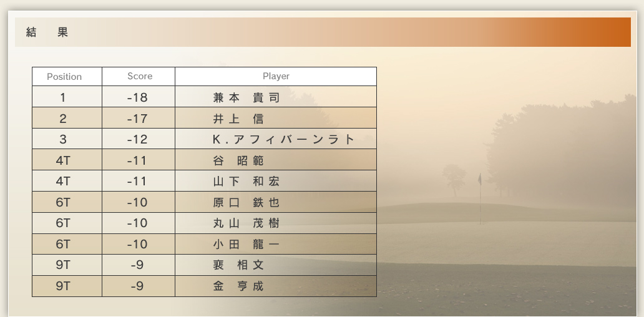The image size is (644, 317).
Task: Click the -18 score cell
Action: 137,98
